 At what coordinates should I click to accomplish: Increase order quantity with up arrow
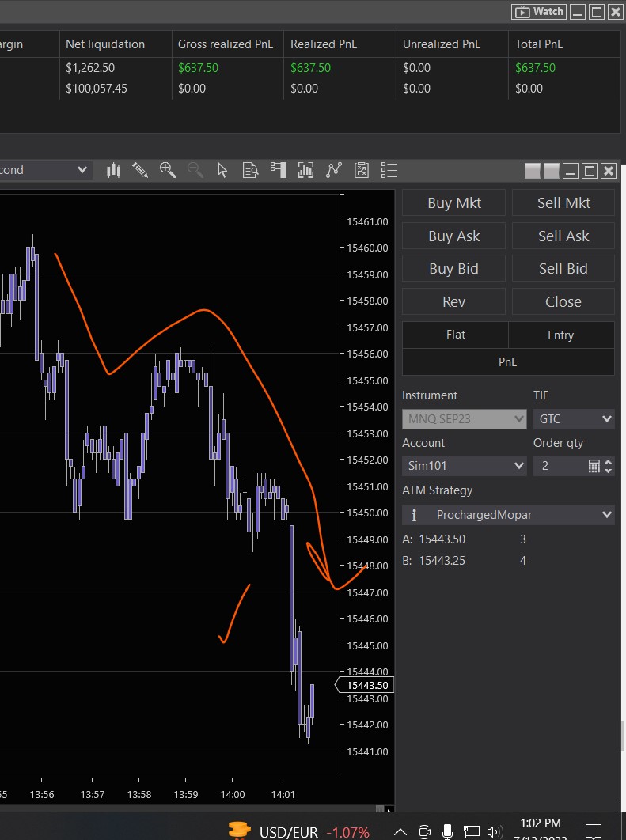608,462
